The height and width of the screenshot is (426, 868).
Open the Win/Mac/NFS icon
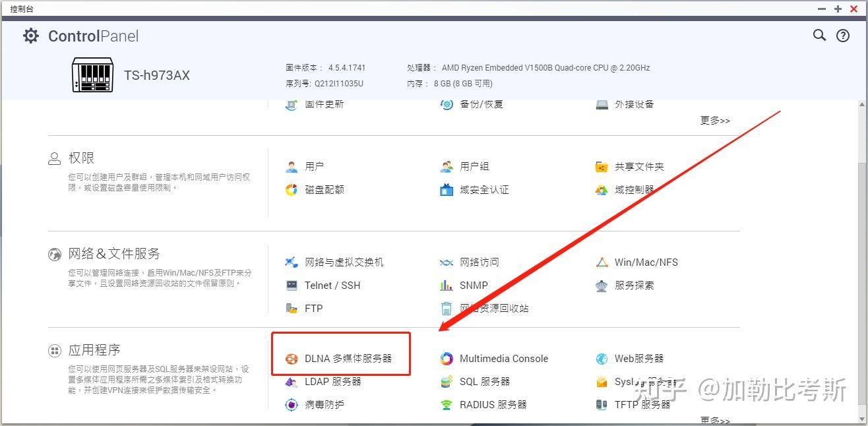pos(602,262)
